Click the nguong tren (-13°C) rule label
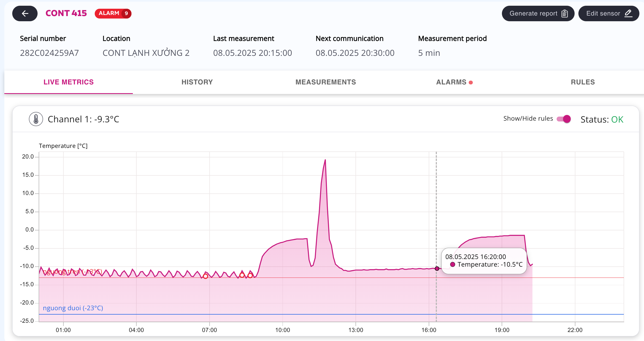 pyautogui.click(x=72, y=272)
